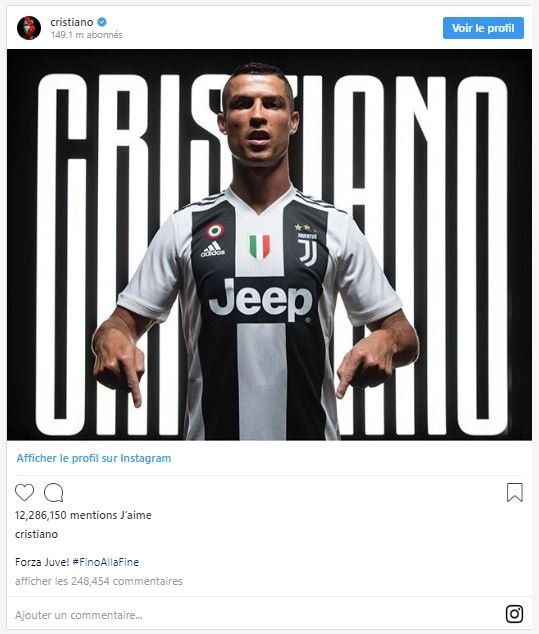Click the adidas logo on jersey

pos(213,249)
